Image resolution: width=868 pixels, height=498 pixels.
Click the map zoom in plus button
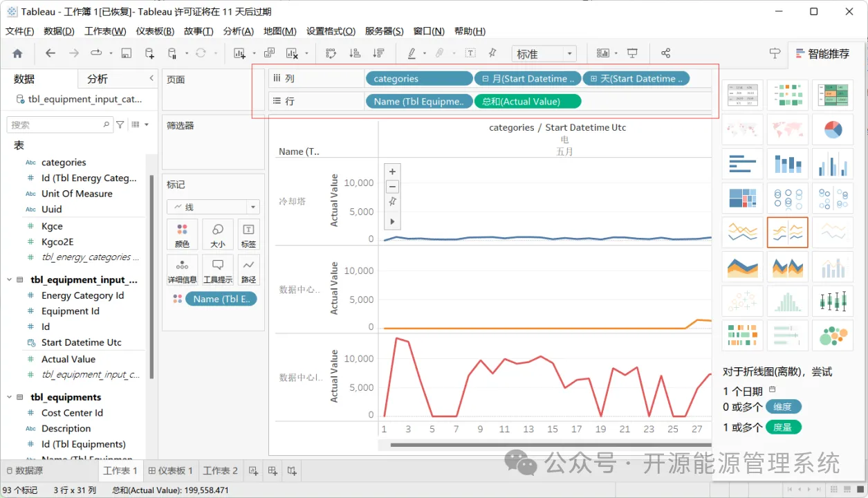point(392,172)
